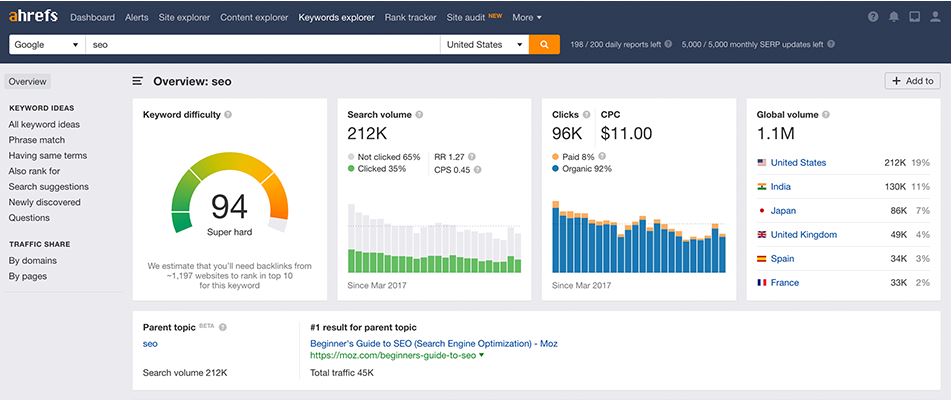Click the India flag icon
The width and height of the screenshot is (952, 400).
[x=761, y=187]
